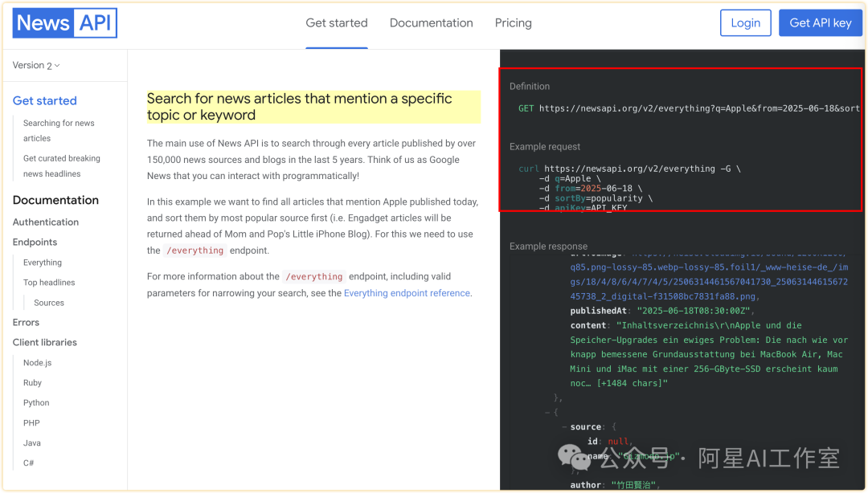
Task: Click the curl example request line
Action: (629, 169)
